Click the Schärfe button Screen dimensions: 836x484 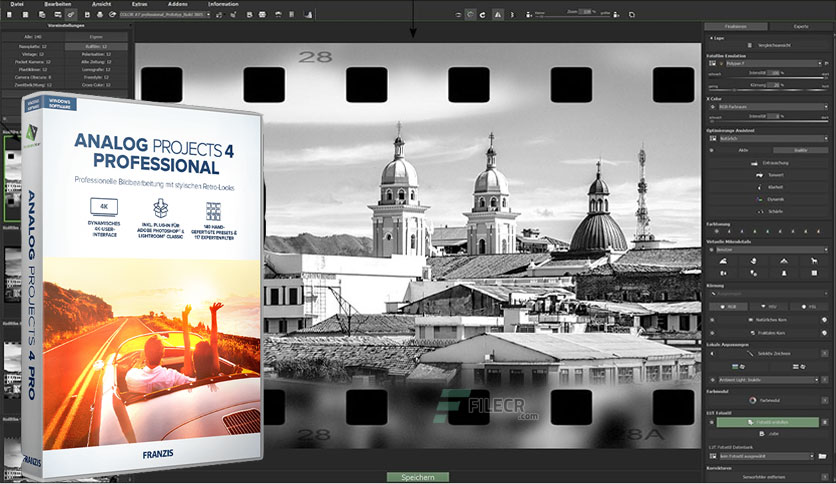point(768,212)
